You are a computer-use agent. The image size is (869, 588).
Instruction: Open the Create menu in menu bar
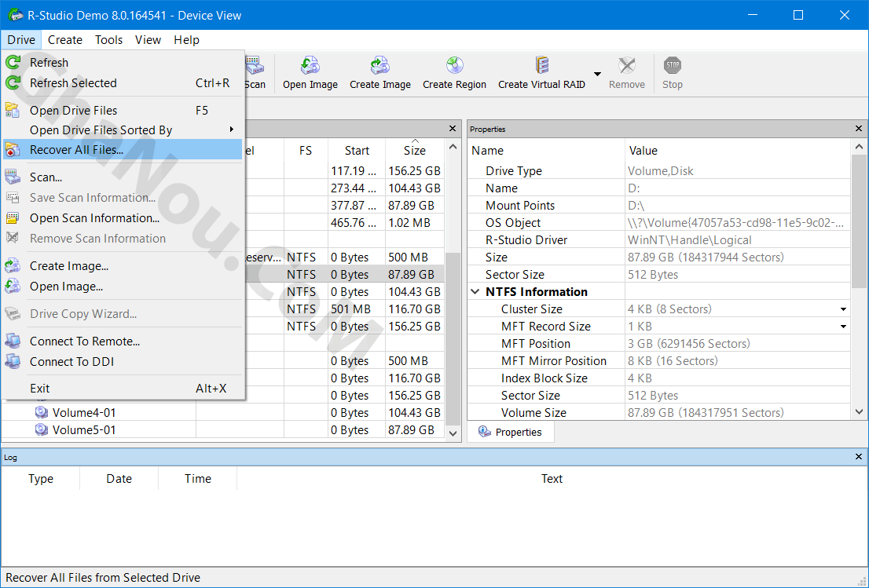[x=64, y=40]
